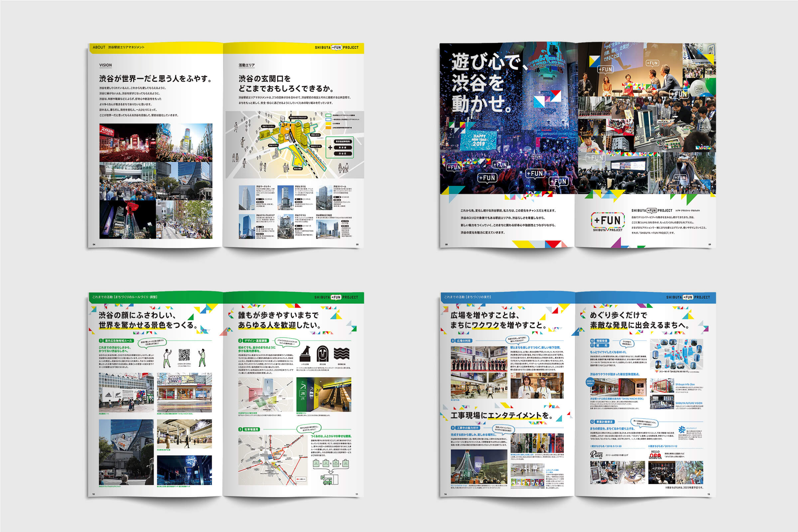Click the adidas billboard street photo
This screenshot has height=532, width=798.
tap(126, 392)
